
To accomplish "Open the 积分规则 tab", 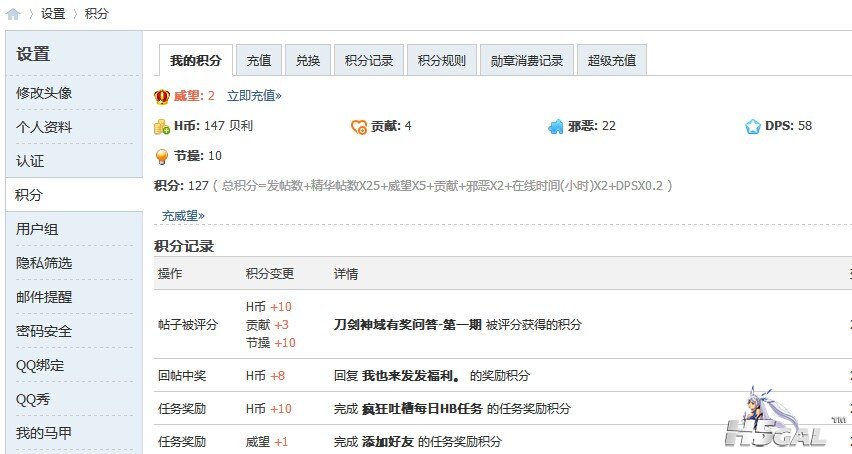I will [441, 60].
